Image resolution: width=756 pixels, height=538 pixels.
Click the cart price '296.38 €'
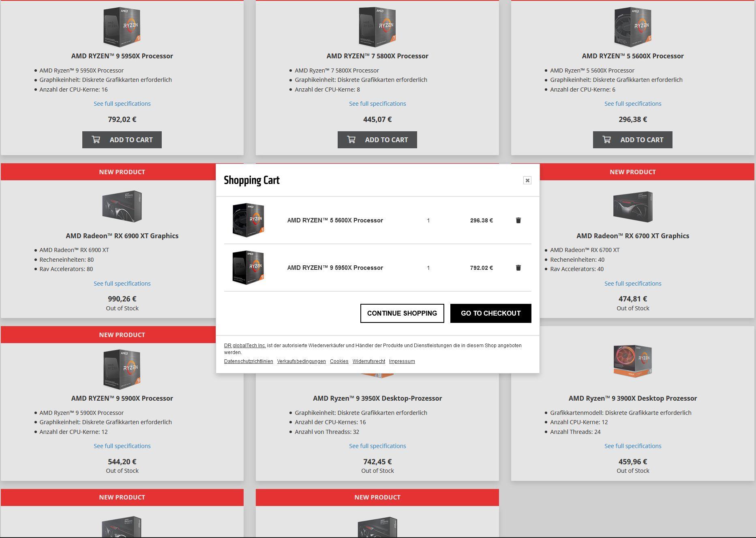[482, 220]
